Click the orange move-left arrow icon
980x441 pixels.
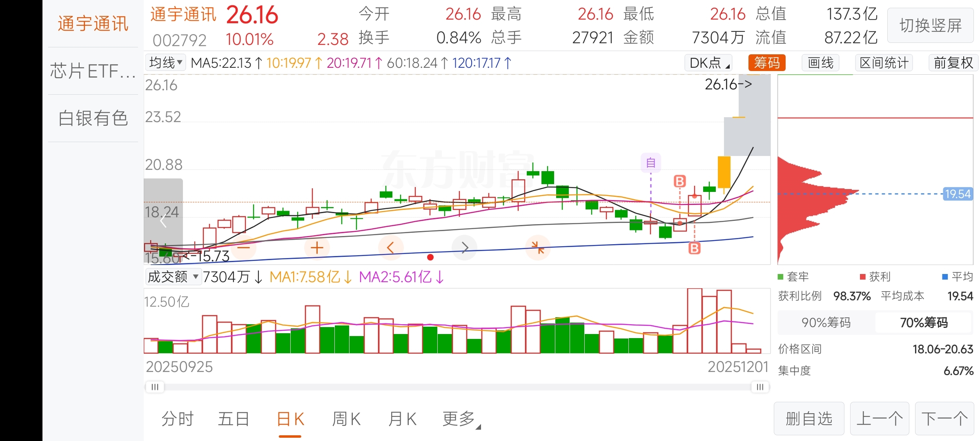tap(390, 248)
